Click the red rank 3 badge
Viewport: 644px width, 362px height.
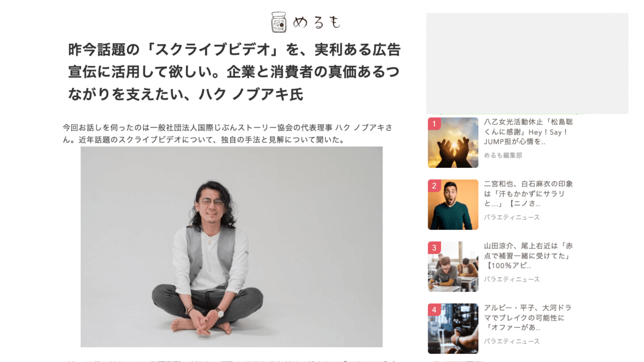(434, 248)
